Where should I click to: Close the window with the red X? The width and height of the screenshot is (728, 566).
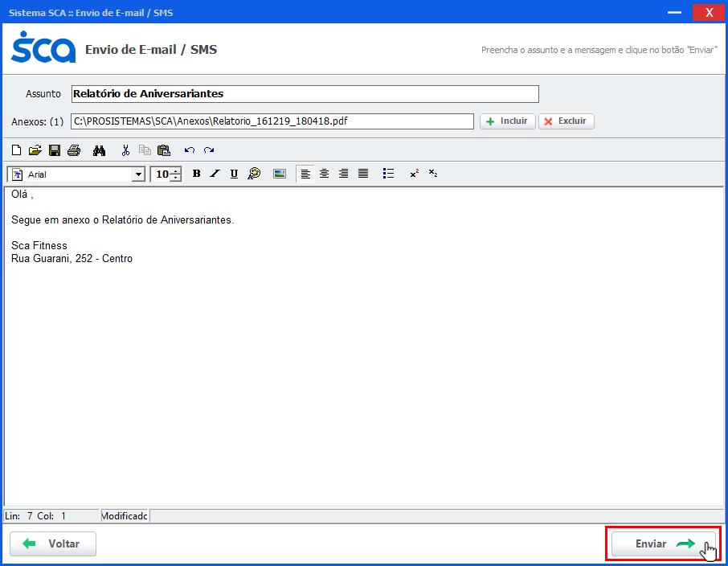709,13
